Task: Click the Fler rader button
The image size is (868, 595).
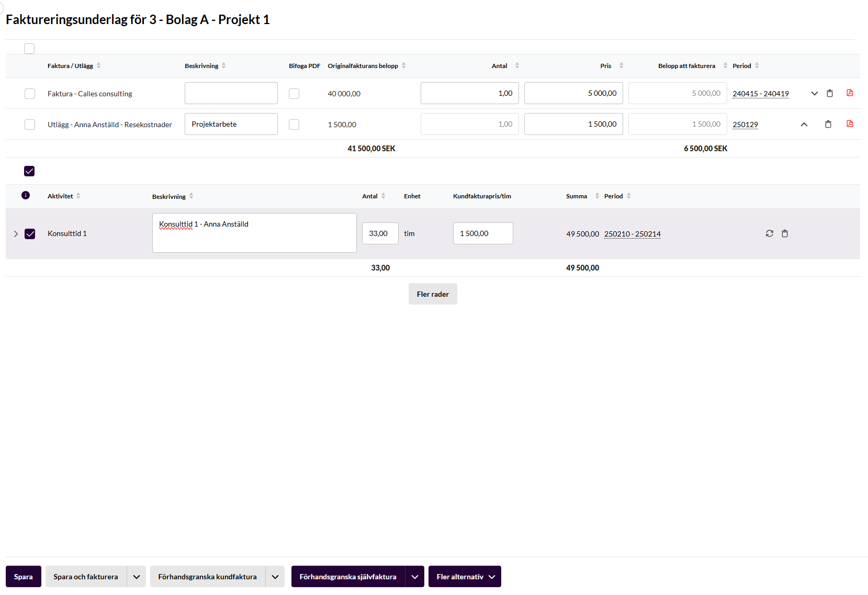Action: [x=433, y=294]
